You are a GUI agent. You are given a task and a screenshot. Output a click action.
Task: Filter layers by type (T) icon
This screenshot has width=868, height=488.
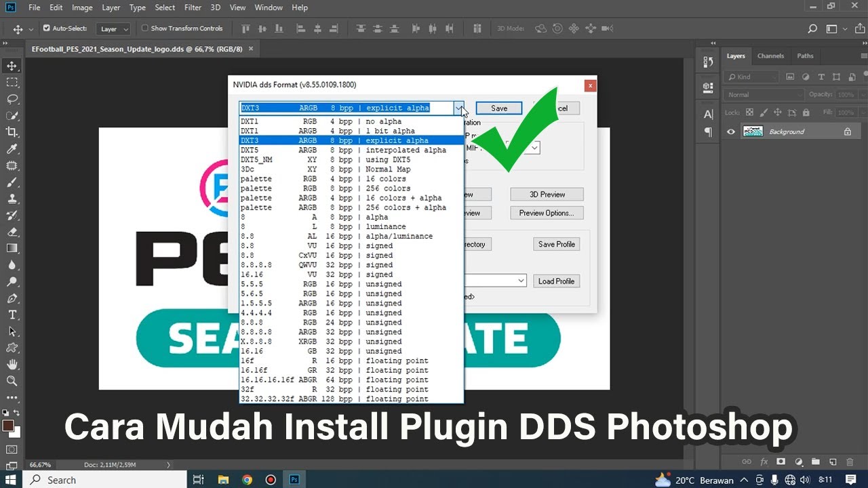coord(821,77)
